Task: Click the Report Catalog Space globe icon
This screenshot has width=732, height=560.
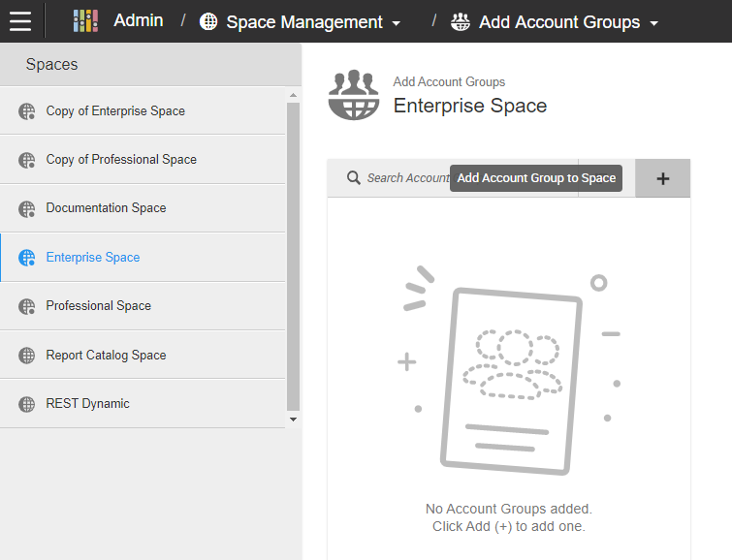Action: 27,356
